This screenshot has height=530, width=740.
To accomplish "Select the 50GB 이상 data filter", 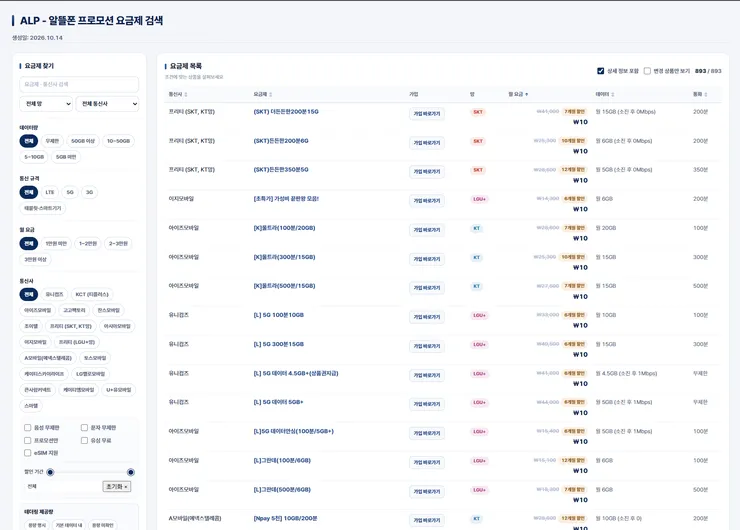I will [x=83, y=141].
